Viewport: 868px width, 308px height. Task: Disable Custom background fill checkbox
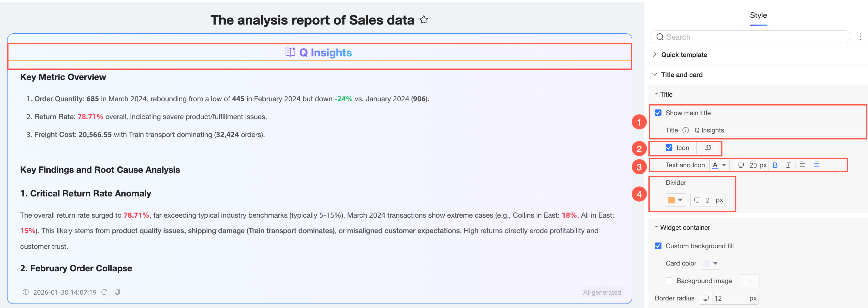tap(658, 246)
